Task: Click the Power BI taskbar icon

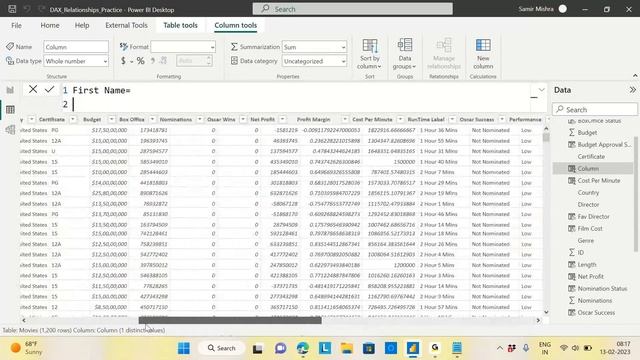Action: (x=413, y=348)
